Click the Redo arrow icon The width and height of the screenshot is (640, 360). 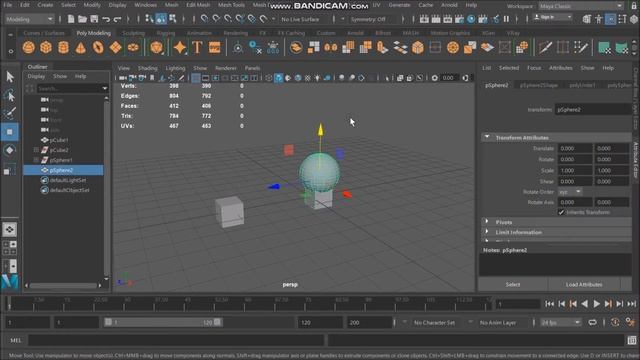point(118,19)
